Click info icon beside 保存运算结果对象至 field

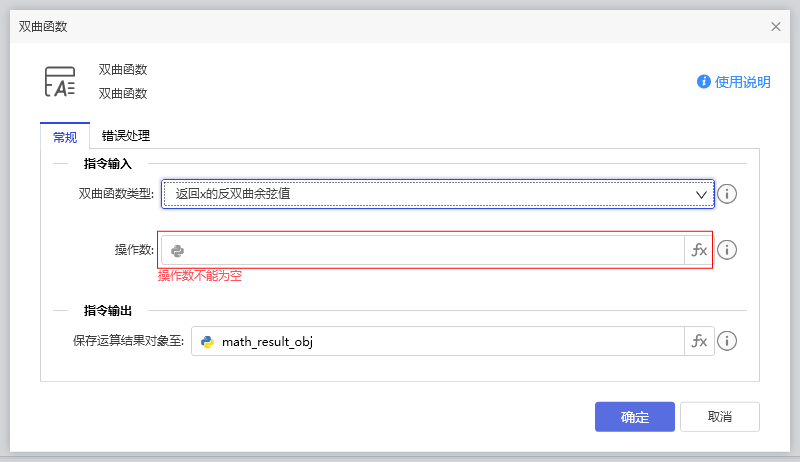[728, 341]
